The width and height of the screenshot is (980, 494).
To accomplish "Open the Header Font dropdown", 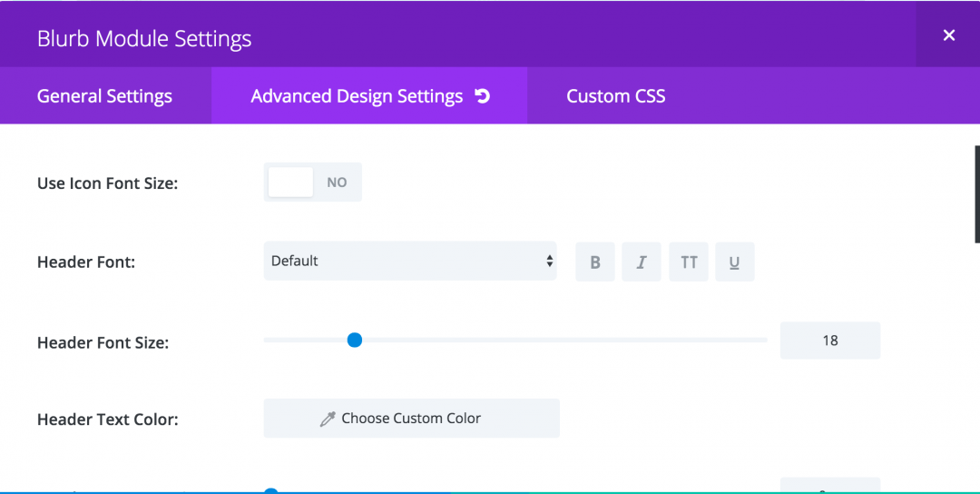I will pyautogui.click(x=410, y=261).
